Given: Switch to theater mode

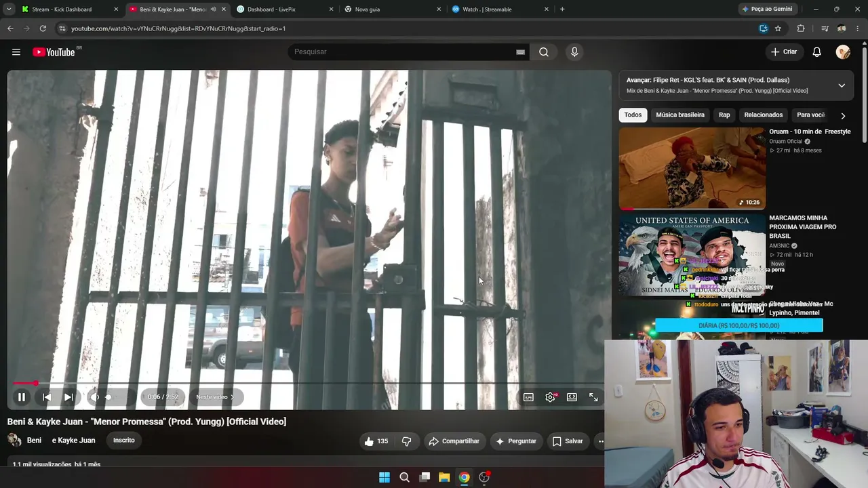Looking at the screenshot, I should [572, 397].
